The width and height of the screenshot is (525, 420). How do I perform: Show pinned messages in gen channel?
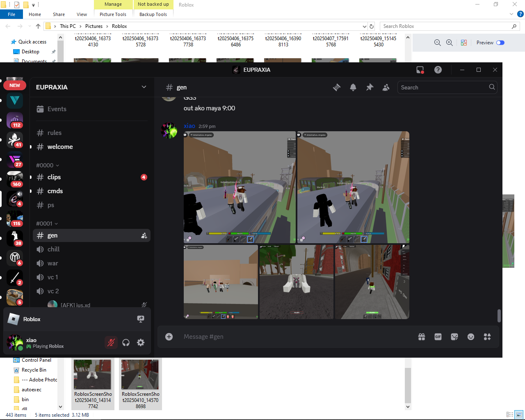(370, 87)
